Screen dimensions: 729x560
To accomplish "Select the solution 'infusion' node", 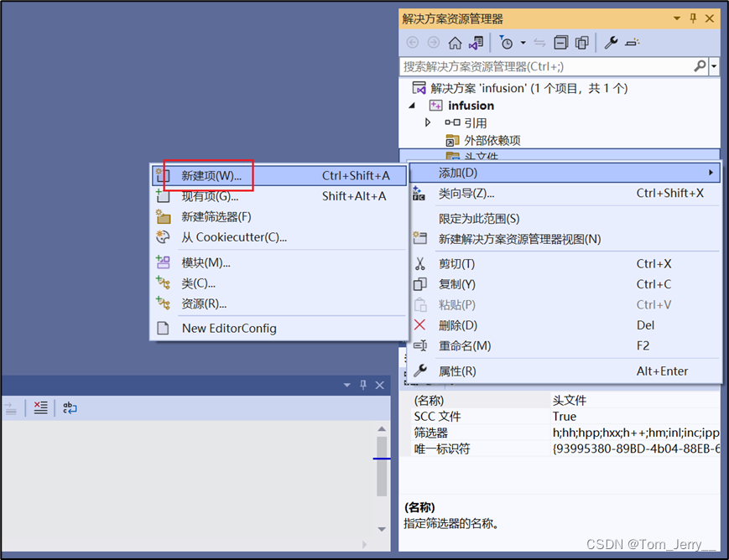I will tap(520, 88).
